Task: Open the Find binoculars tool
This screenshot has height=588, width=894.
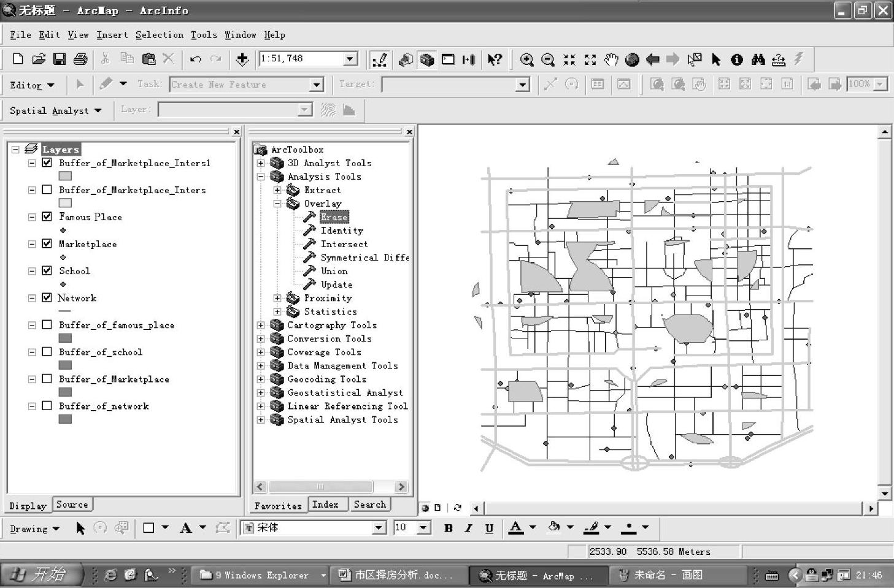Action: (758, 59)
